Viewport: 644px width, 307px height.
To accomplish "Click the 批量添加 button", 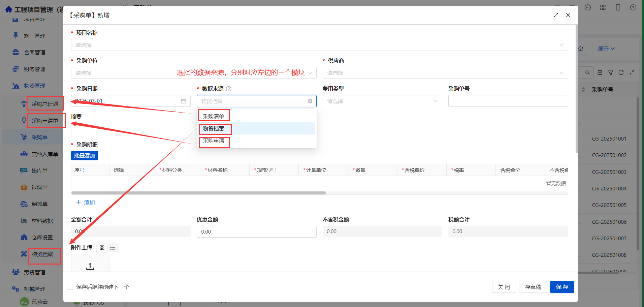I will click(x=85, y=155).
